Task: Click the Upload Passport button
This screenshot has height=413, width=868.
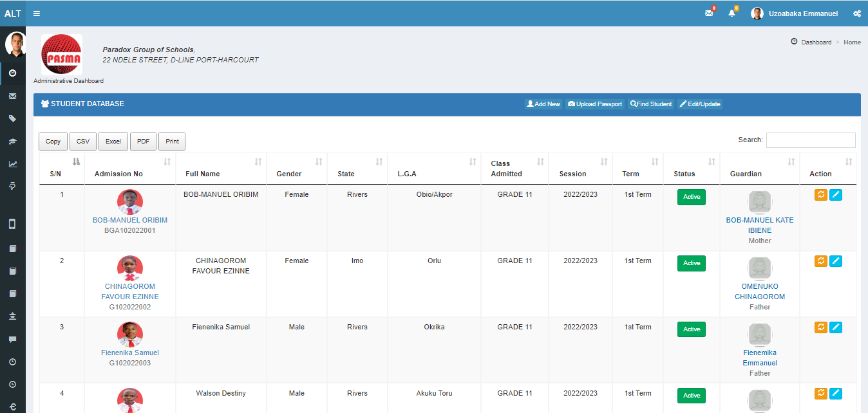Action: click(x=594, y=104)
